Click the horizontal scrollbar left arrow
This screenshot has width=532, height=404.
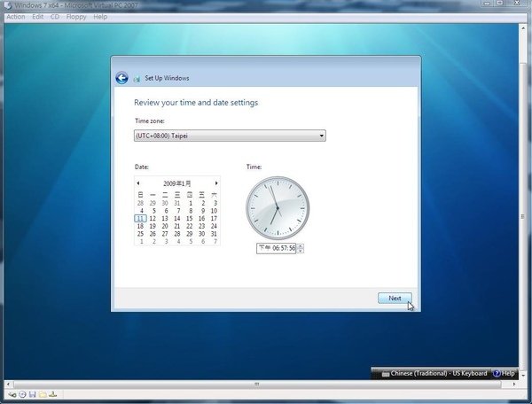tap(8, 384)
